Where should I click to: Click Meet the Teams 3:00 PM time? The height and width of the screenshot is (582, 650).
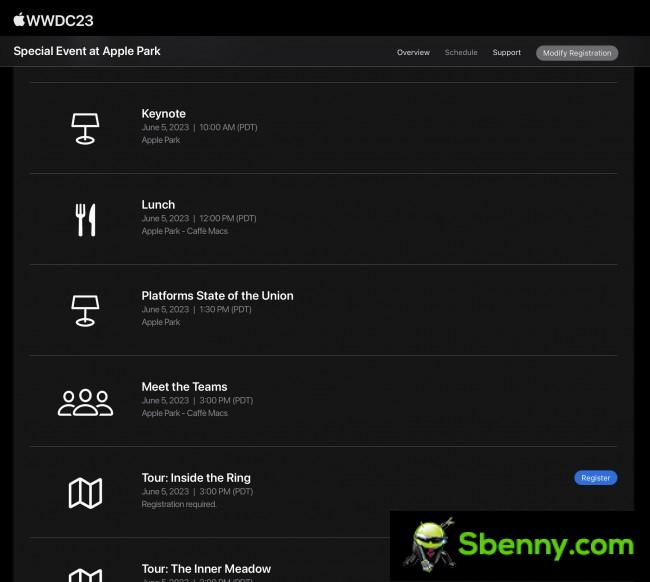pos(226,400)
